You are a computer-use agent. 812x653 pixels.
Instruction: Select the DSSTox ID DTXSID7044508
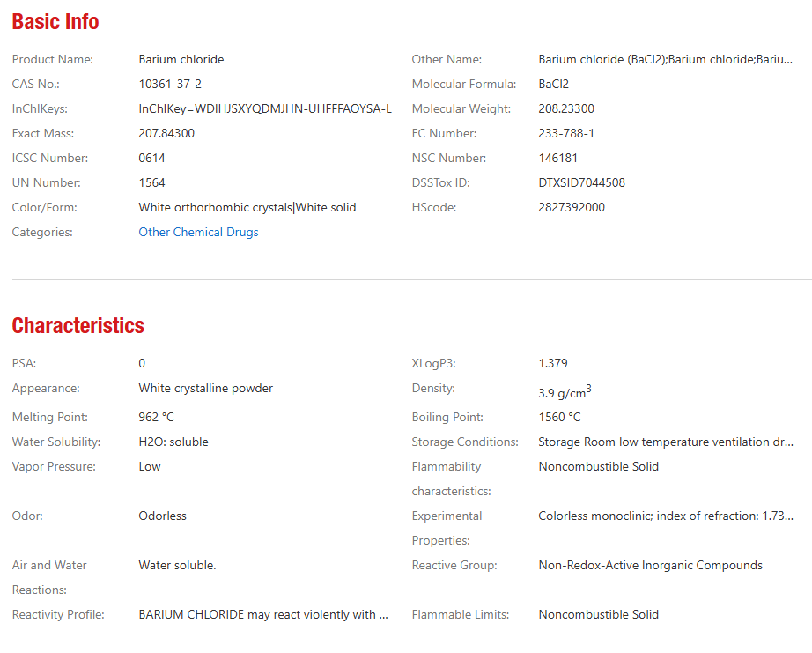click(581, 183)
